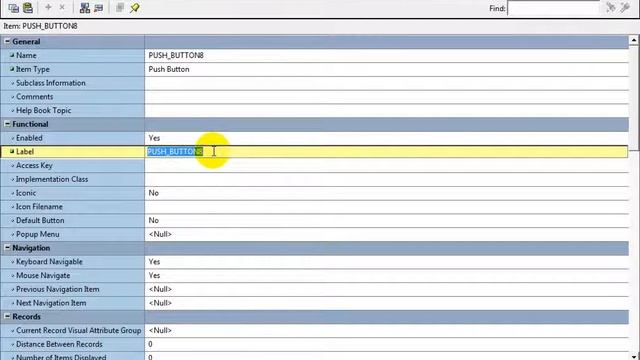This screenshot has height=360, width=640.
Task: Select the Access Key property
Action: (314, 166)
